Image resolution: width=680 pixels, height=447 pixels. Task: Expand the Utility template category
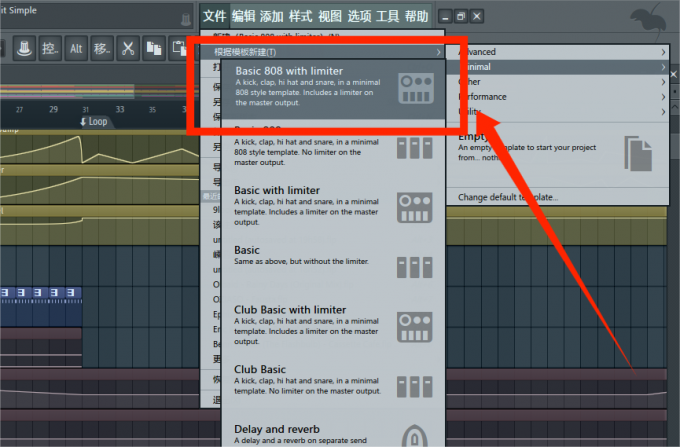tap(558, 112)
